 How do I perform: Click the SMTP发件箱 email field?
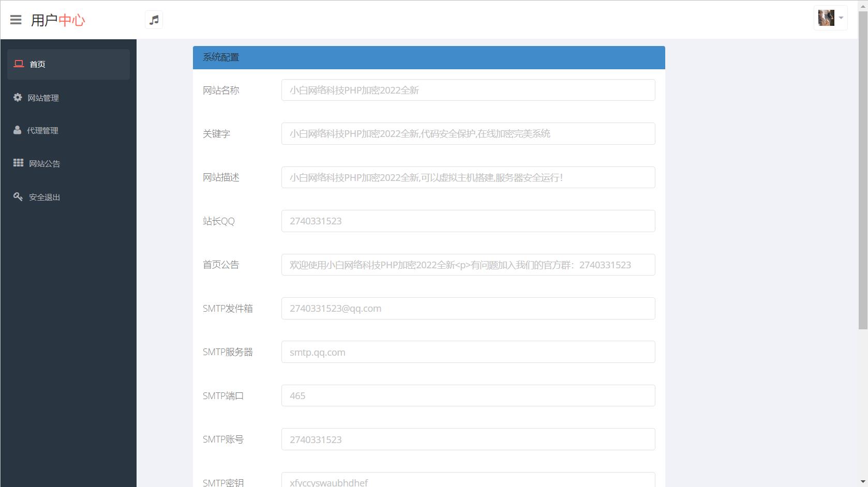[467, 308]
